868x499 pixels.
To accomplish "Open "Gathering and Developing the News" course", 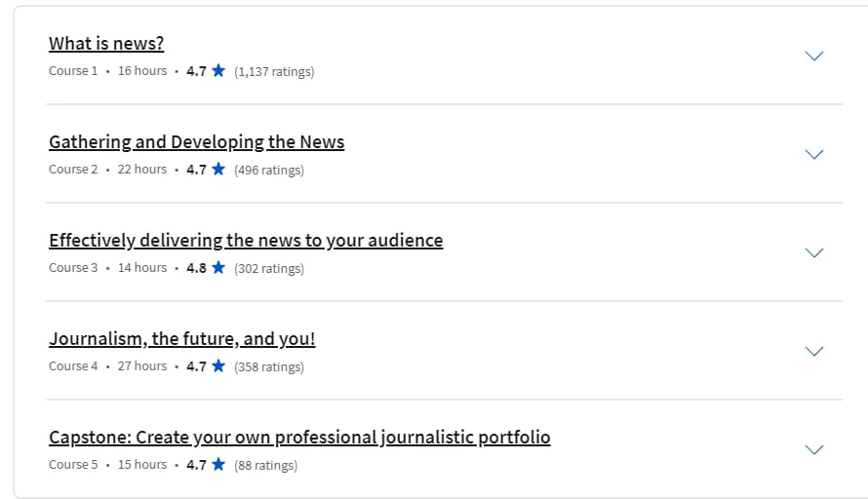I will tap(196, 142).
